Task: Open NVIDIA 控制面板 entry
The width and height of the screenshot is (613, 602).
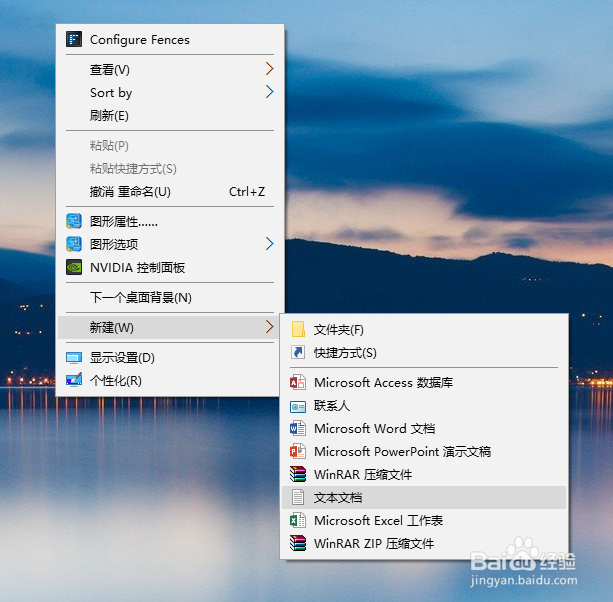Action: pyautogui.click(x=170, y=268)
